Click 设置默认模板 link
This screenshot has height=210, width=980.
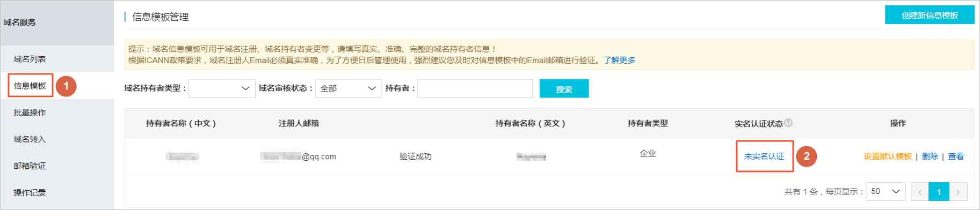click(x=888, y=156)
